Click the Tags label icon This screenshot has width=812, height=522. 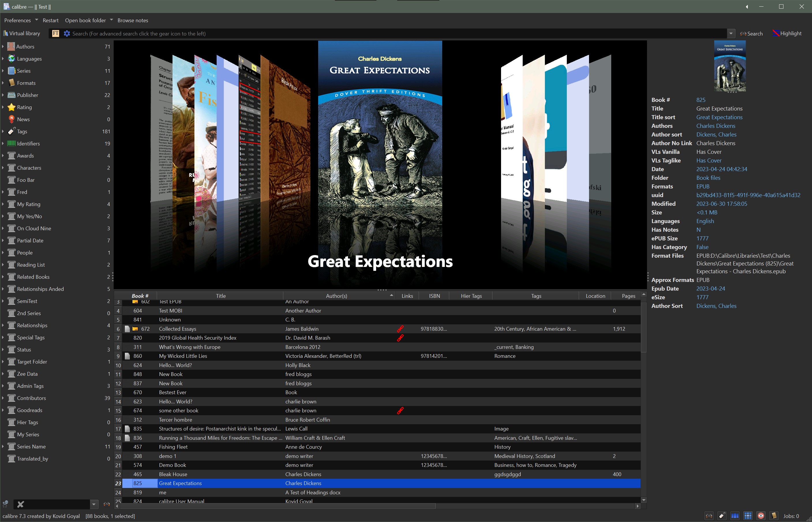pos(11,131)
